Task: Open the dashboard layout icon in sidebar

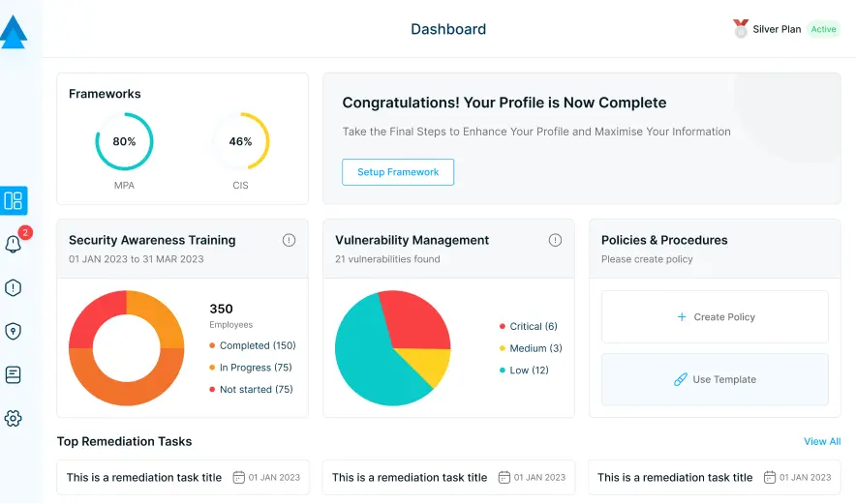Action: [x=14, y=201]
